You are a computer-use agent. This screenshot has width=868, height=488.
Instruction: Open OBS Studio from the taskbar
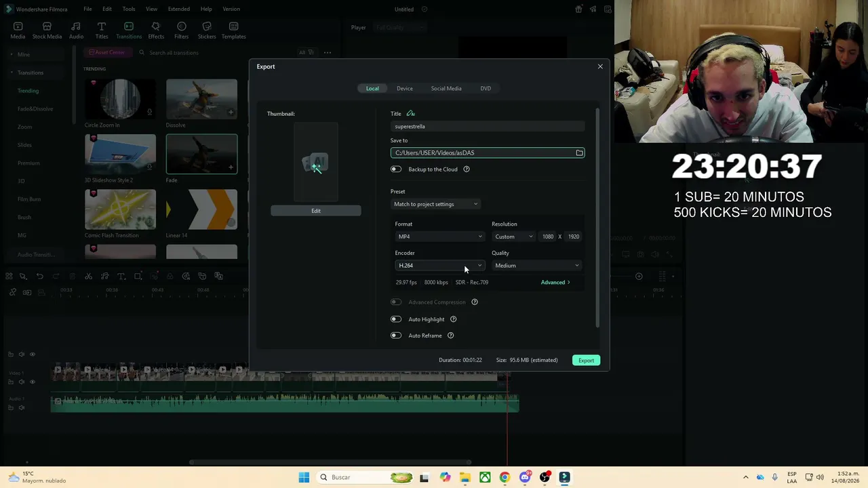545,477
